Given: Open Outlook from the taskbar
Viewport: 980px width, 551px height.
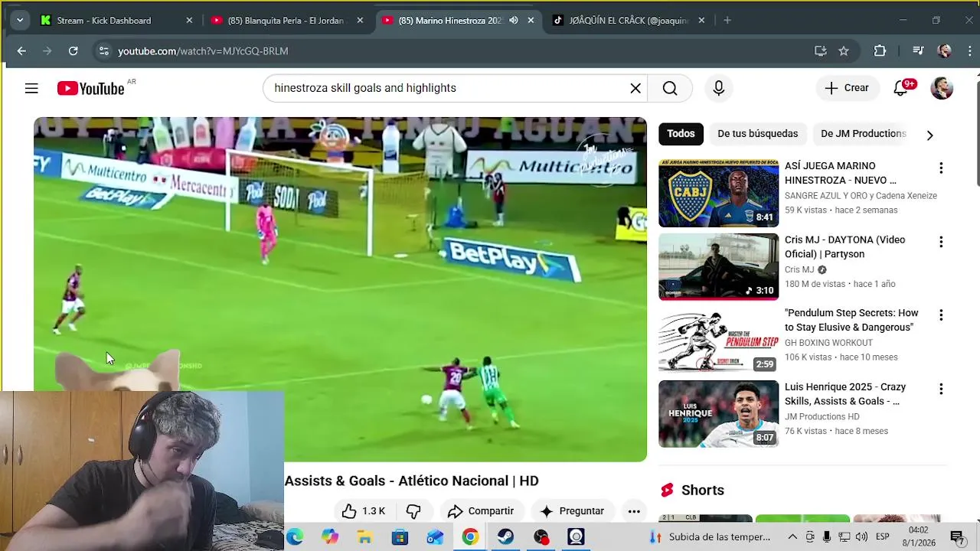Looking at the screenshot, I should click(x=435, y=537).
